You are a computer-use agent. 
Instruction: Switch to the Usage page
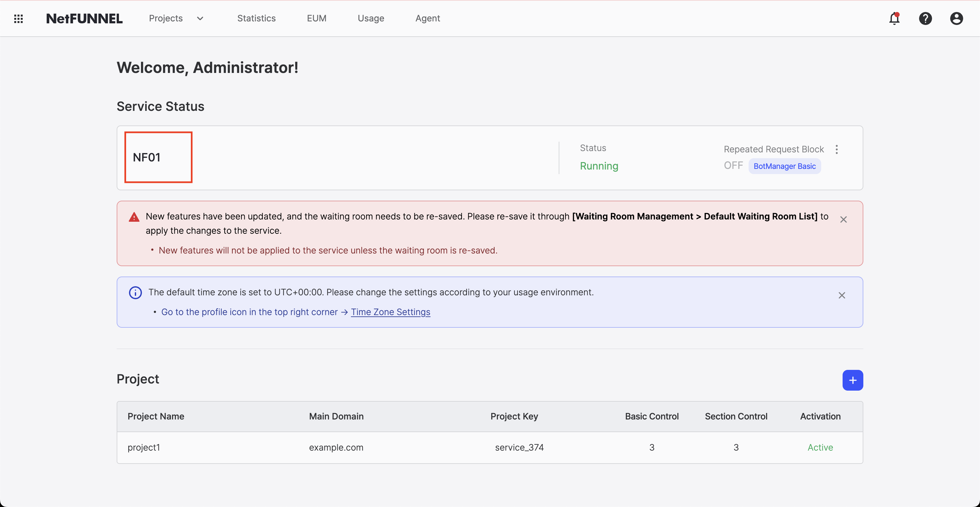[370, 18]
